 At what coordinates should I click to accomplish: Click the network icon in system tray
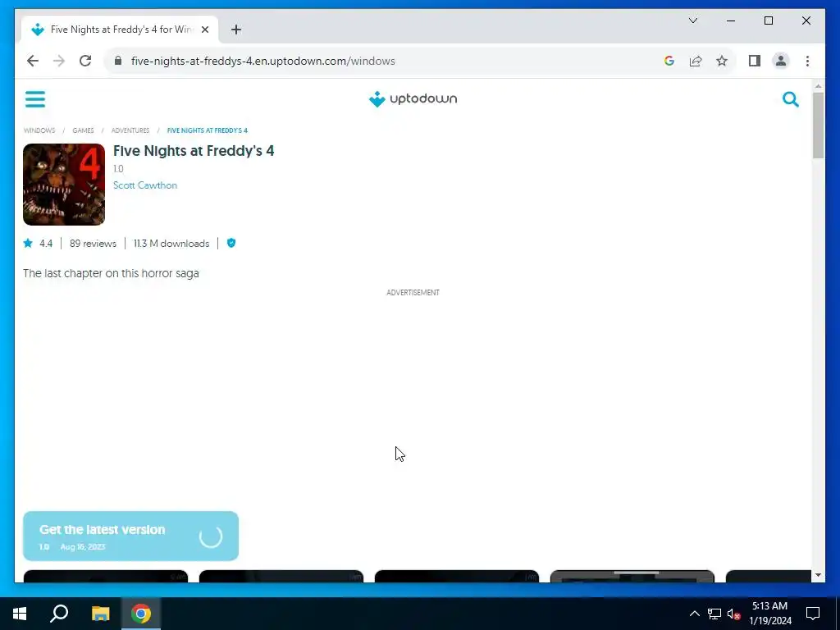click(x=714, y=614)
